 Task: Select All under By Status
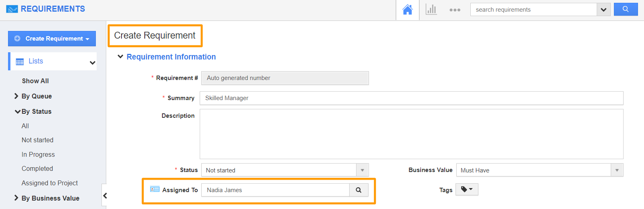pos(25,126)
